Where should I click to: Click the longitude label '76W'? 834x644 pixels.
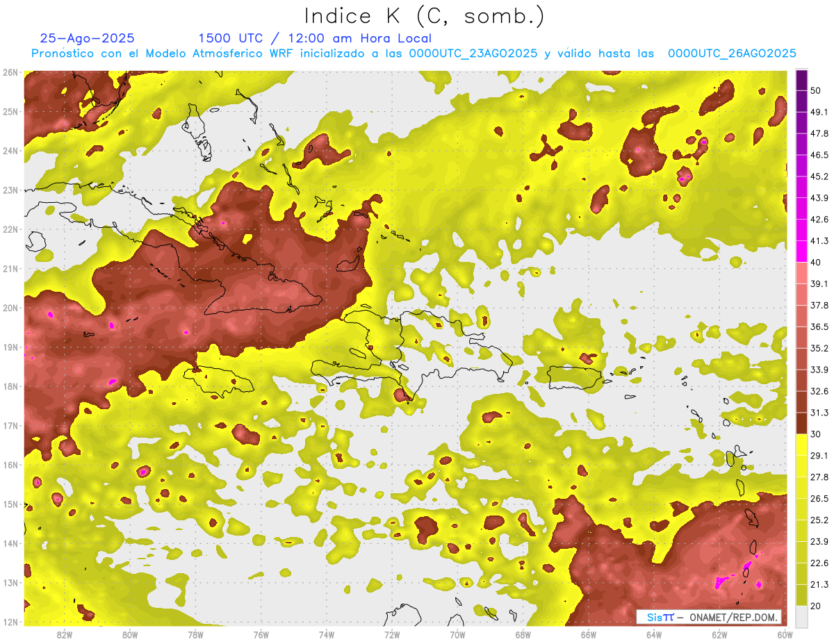click(261, 634)
